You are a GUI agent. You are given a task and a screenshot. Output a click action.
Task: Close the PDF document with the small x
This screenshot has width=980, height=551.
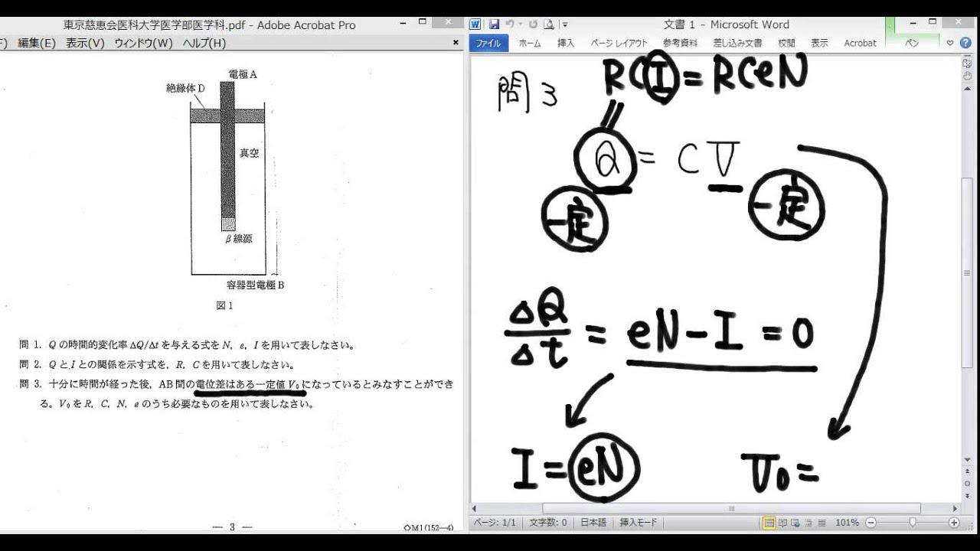point(456,43)
